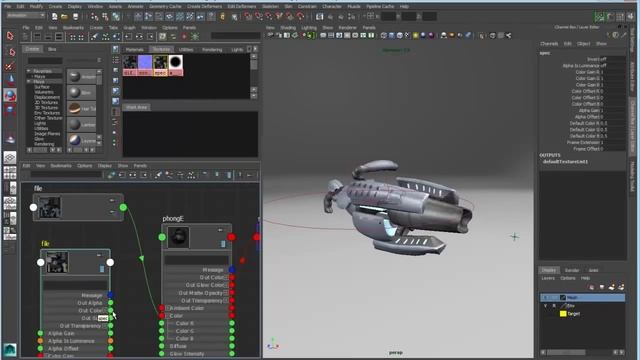Select Surface category in the Create tree

click(x=42, y=87)
